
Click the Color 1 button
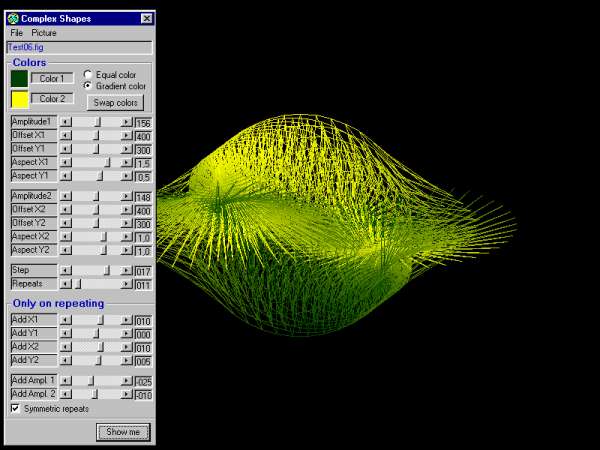[x=52, y=78]
